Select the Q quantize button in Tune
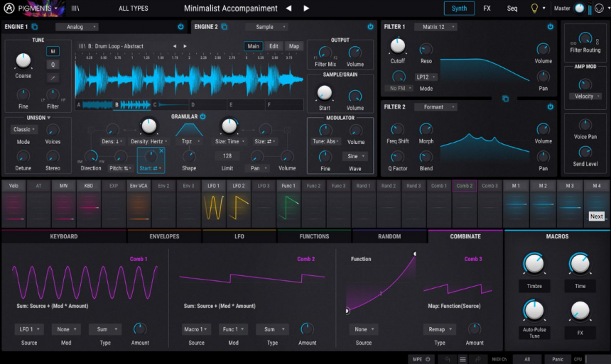 (x=53, y=64)
